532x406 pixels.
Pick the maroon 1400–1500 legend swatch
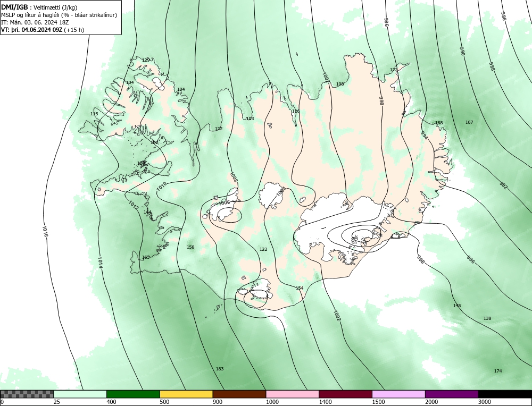345,394
